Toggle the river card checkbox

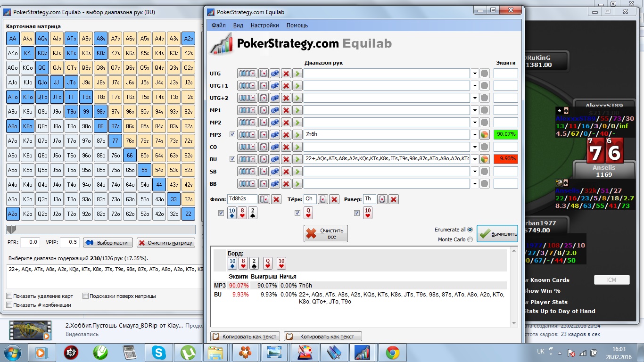coord(356,213)
